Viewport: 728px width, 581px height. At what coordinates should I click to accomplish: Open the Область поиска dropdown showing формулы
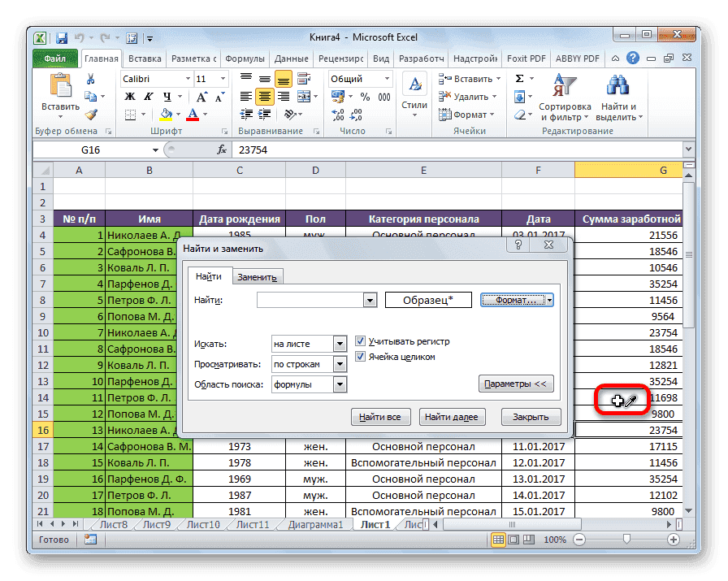[x=341, y=384]
